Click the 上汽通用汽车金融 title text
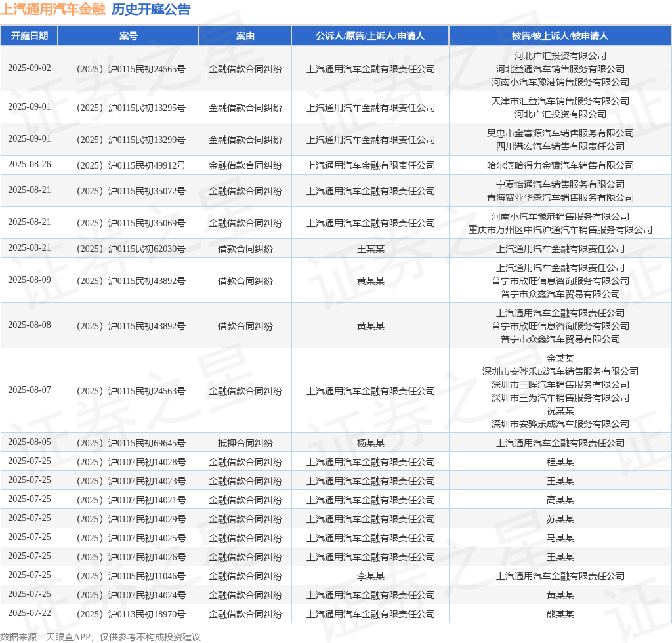Viewport: 672px width, 643px height. point(52,9)
